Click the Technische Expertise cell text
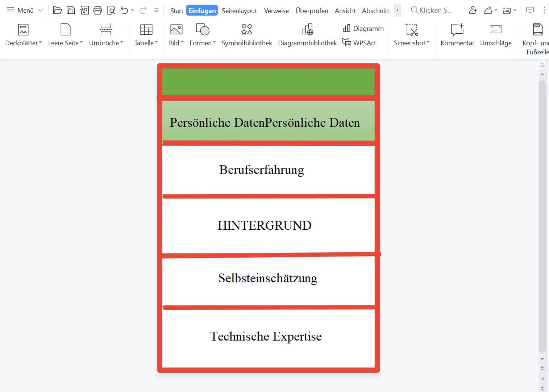This screenshot has height=392, width=549. coord(266,336)
